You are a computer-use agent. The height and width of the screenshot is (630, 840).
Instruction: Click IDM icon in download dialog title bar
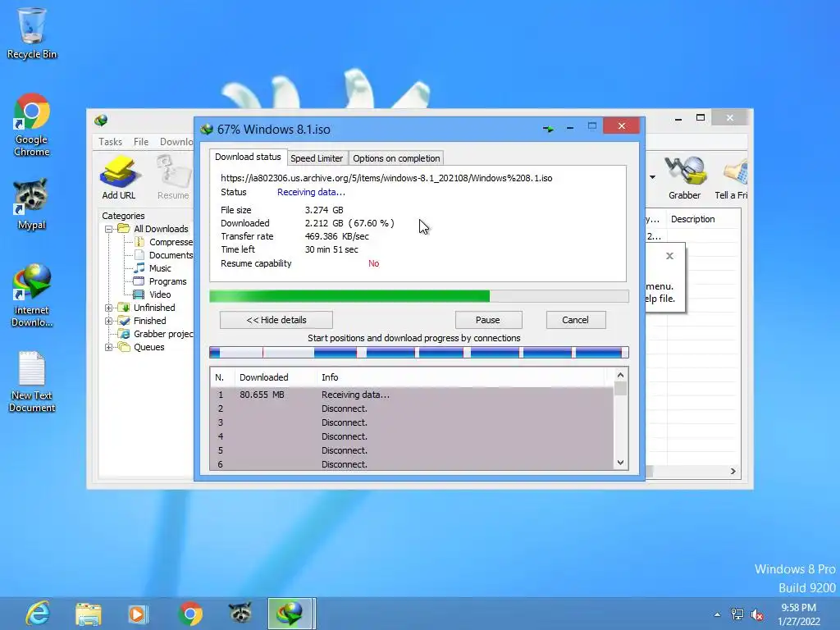pyautogui.click(x=207, y=129)
